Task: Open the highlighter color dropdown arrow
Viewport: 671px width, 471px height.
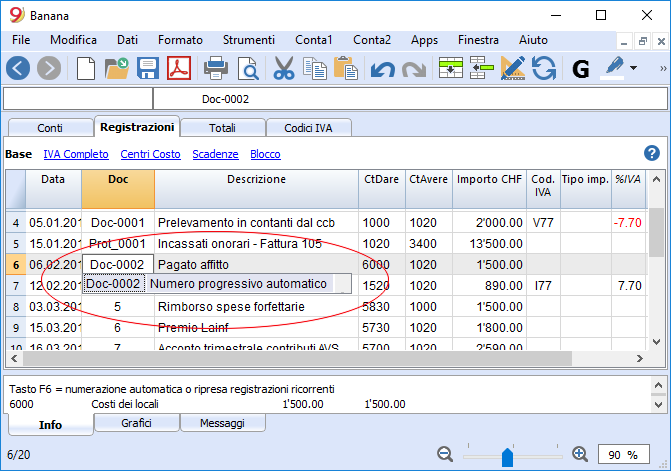Action: (x=633, y=68)
